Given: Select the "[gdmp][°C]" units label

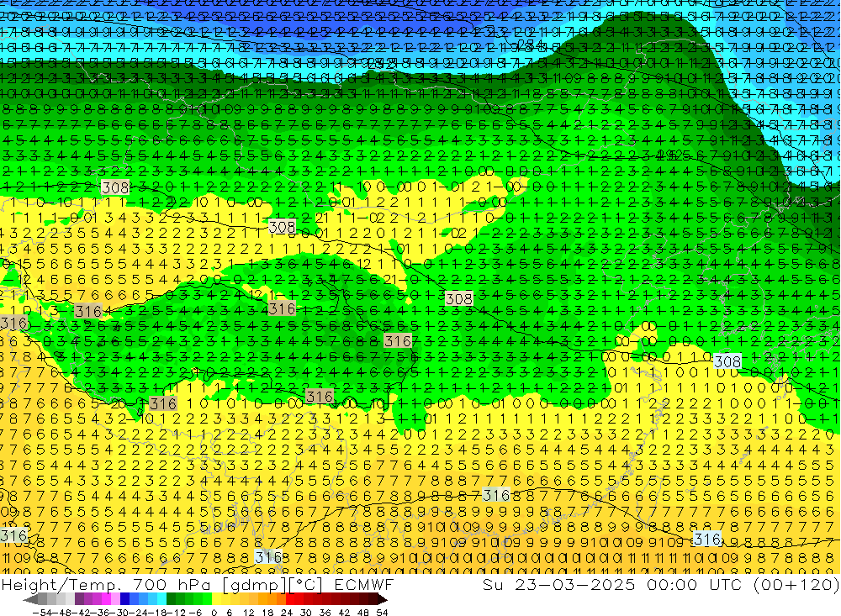Looking at the screenshot, I should coord(272,586).
